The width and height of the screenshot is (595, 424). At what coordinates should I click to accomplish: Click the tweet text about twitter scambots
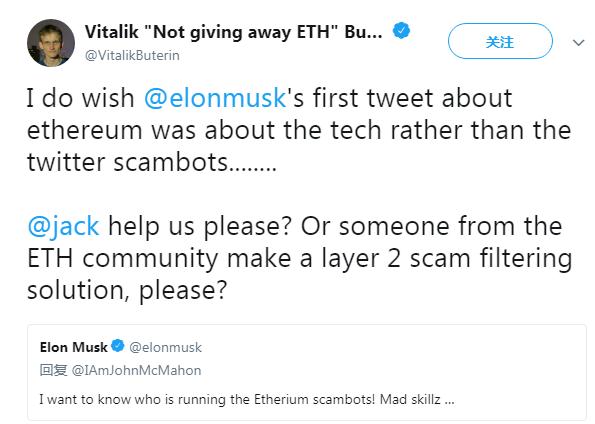299,130
